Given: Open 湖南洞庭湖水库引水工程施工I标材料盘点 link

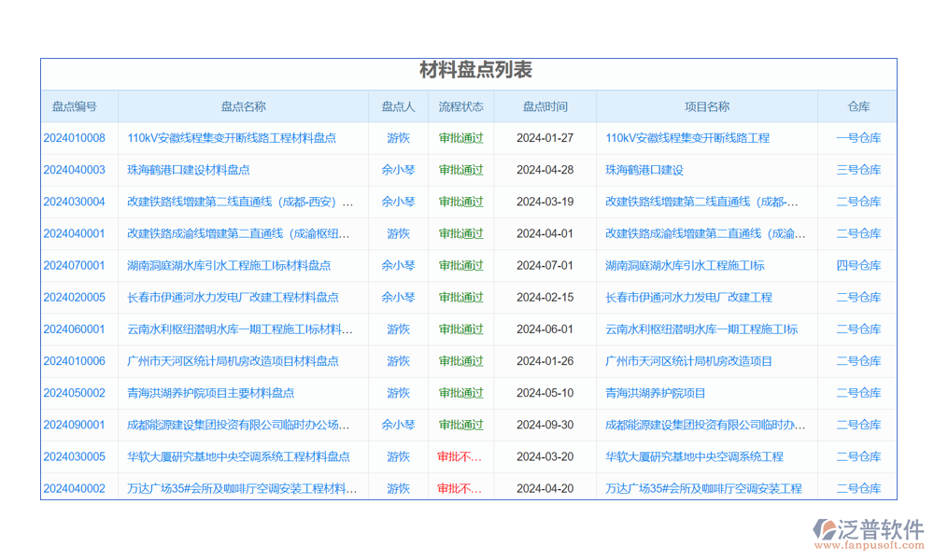Looking at the screenshot, I should (229, 266).
